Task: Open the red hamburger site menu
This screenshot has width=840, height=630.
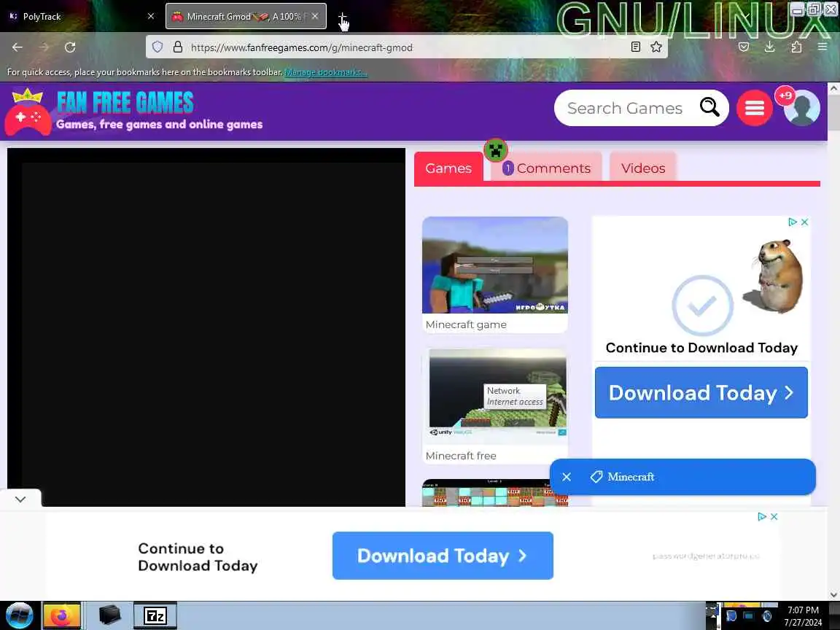Action: (x=754, y=108)
